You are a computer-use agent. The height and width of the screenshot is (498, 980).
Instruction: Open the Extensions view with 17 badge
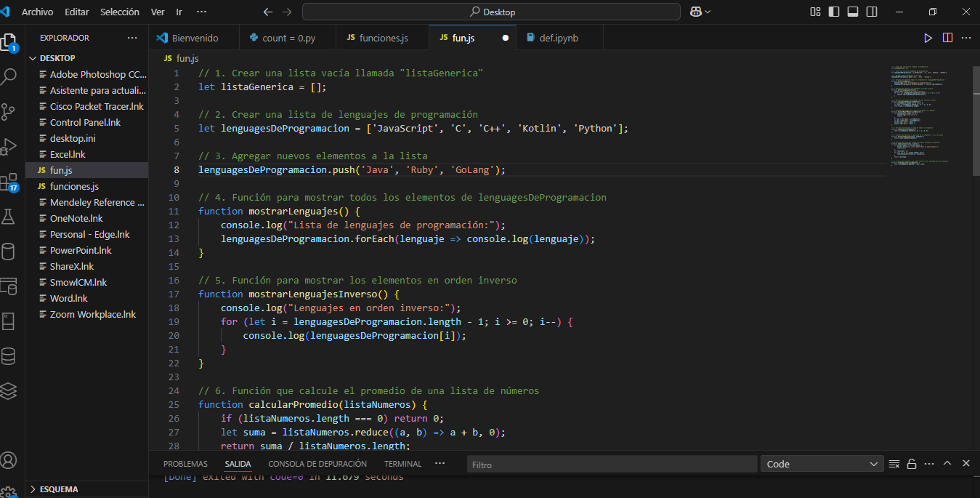(9, 182)
